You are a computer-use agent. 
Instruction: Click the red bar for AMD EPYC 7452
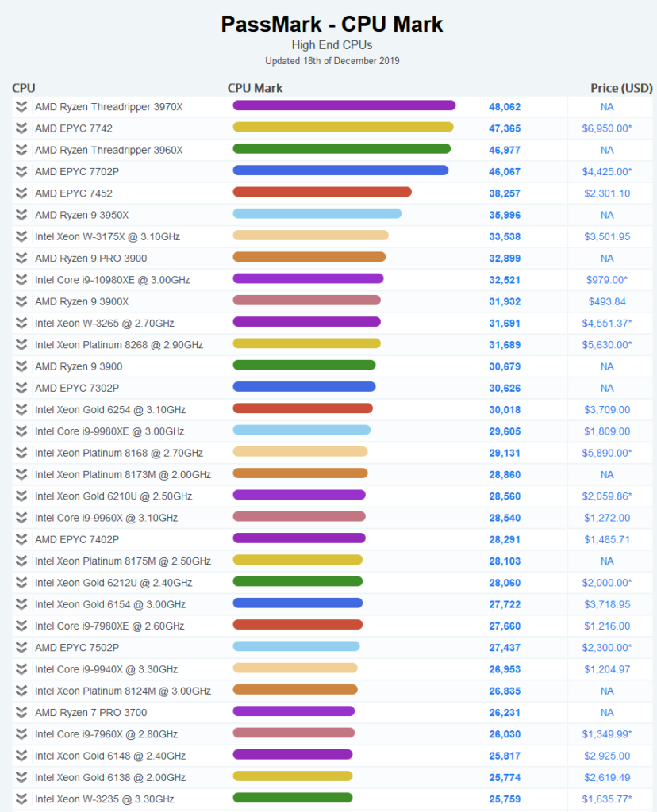click(322, 192)
